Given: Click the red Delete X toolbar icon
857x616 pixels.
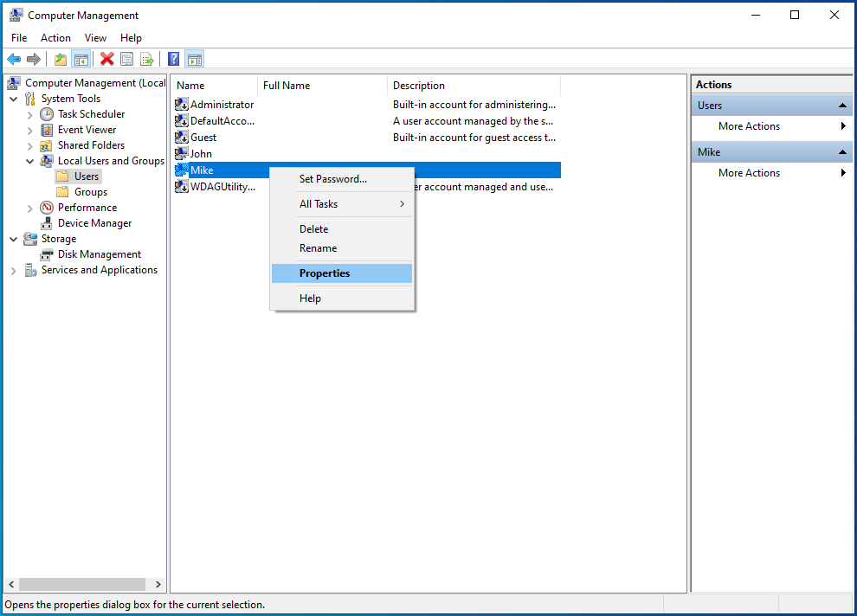Looking at the screenshot, I should coord(106,59).
